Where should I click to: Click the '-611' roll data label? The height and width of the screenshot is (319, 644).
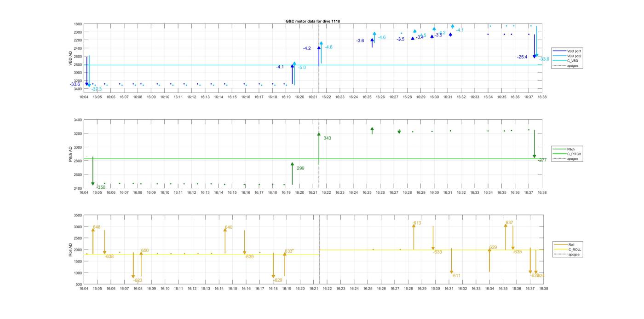pos(456,276)
